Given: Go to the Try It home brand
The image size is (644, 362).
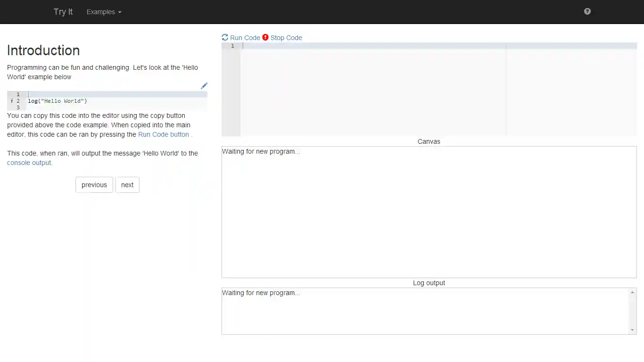Looking at the screenshot, I should tap(63, 12).
